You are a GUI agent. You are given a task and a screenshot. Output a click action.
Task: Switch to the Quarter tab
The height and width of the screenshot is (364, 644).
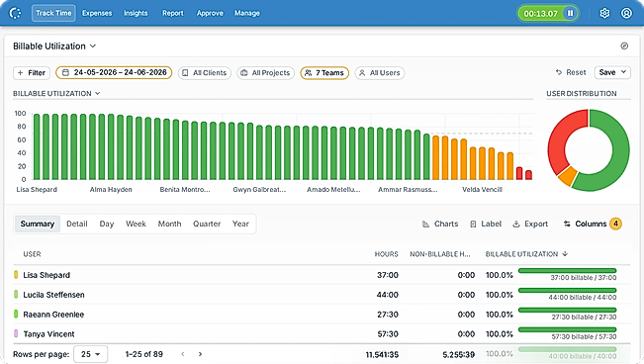pyautogui.click(x=207, y=224)
